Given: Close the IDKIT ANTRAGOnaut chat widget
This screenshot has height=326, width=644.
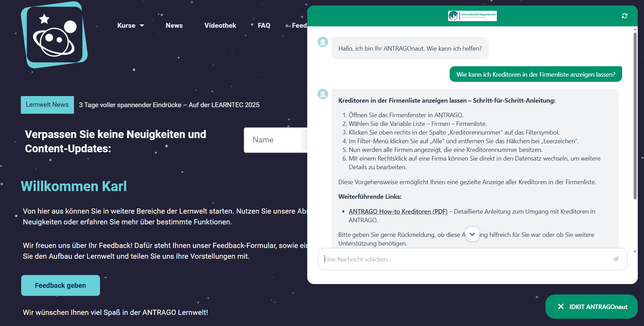Looking at the screenshot, I should [591, 307].
